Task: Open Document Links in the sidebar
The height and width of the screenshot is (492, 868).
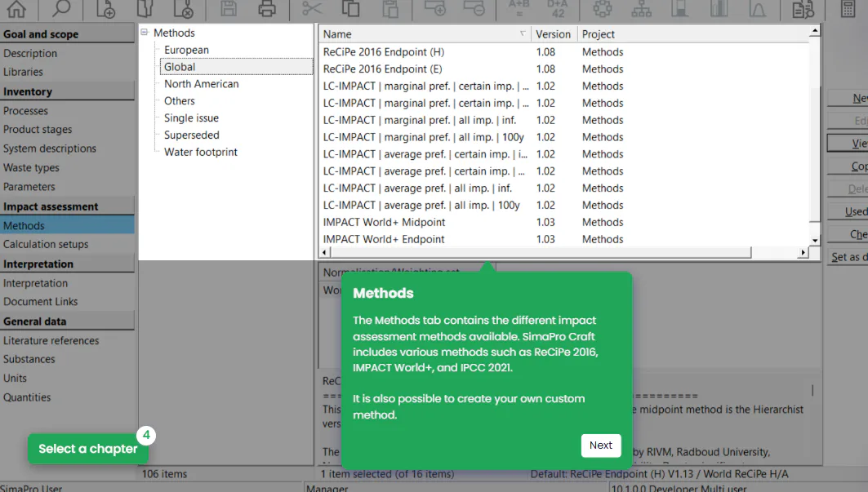Action: [40, 302]
